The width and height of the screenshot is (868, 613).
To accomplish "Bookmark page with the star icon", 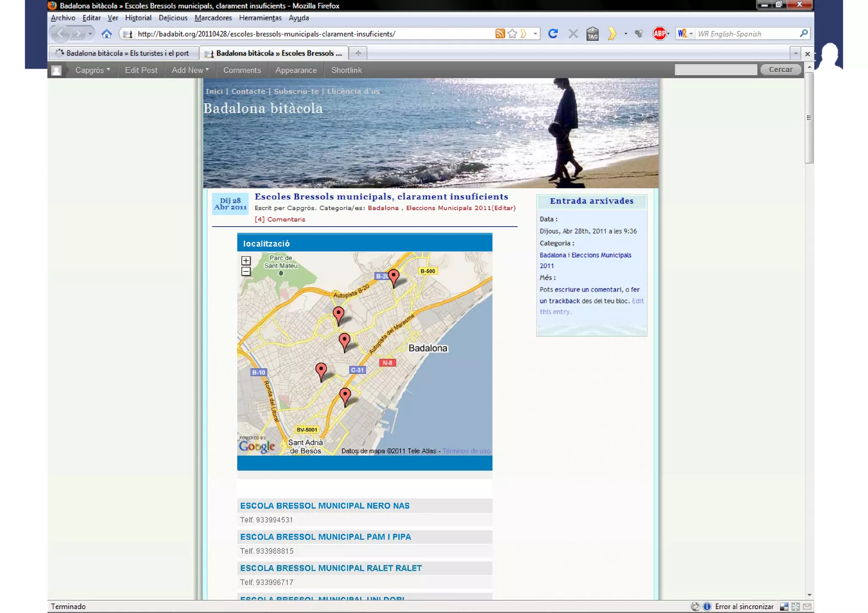I will [x=512, y=34].
